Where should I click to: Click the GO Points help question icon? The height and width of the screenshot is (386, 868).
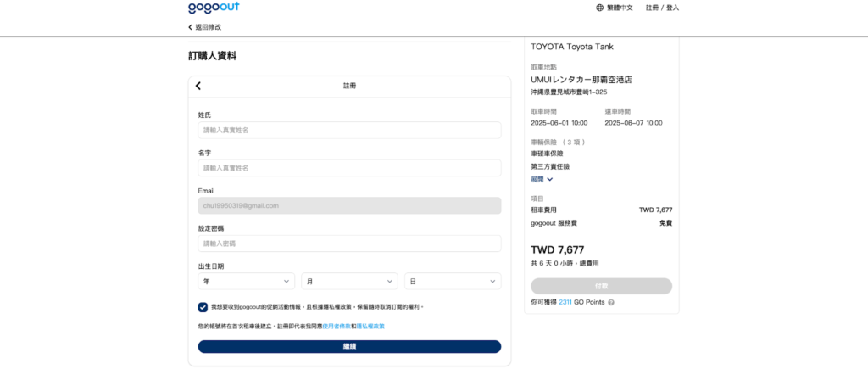(x=611, y=303)
